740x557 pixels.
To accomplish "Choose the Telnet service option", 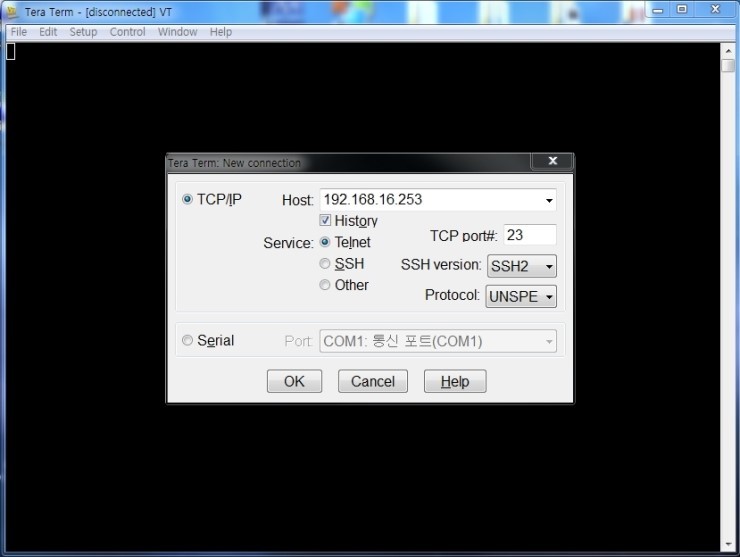I will click(325, 242).
